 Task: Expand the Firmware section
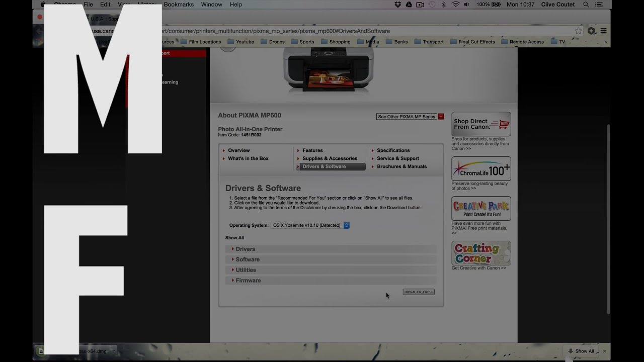(331, 281)
